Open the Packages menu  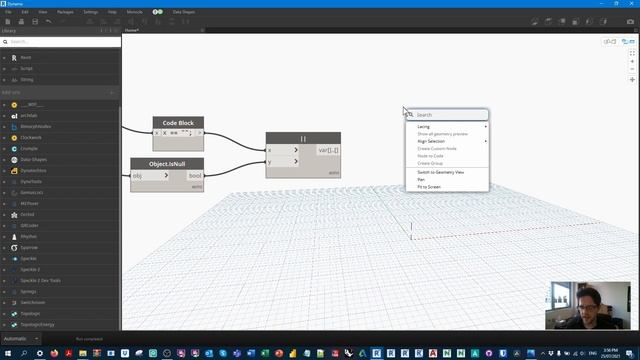tap(65, 12)
